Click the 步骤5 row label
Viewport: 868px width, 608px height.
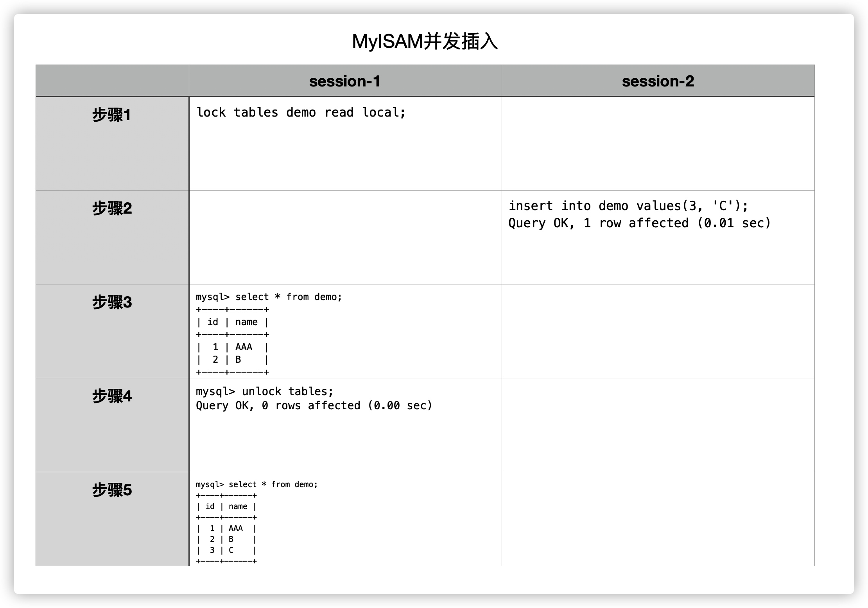(x=112, y=490)
